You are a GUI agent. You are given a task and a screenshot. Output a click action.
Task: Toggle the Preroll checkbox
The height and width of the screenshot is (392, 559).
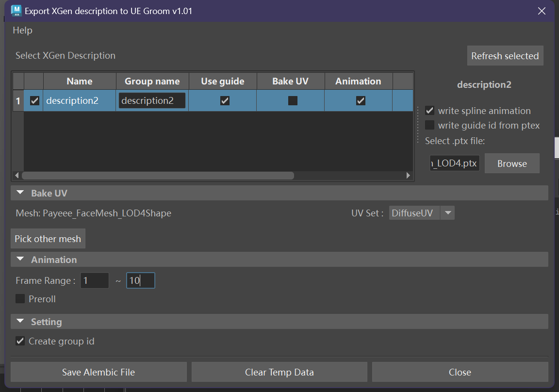[20, 299]
